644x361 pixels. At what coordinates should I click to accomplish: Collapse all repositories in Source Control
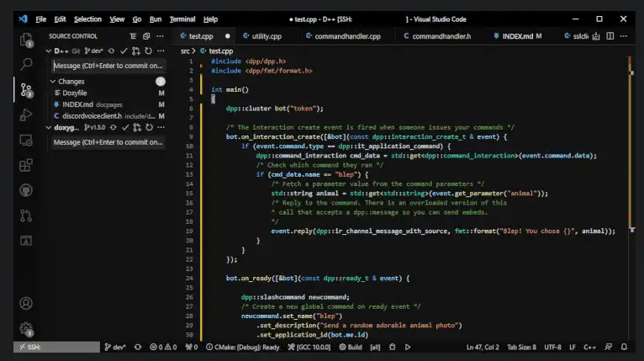146,36
